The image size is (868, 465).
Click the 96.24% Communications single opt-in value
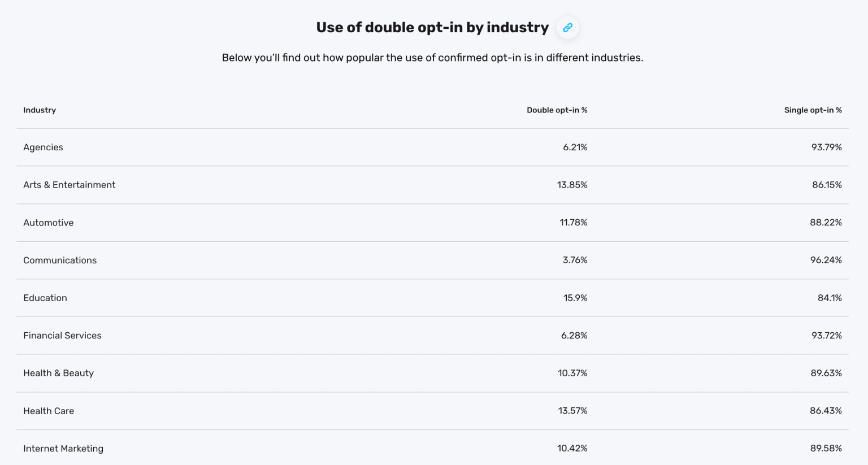[x=826, y=260]
